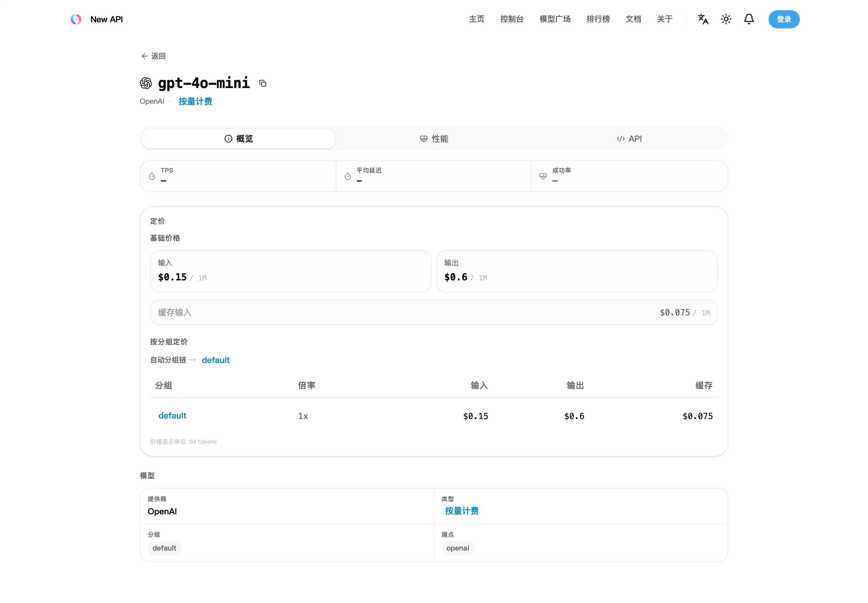Click the OpenAI logo beside gpt-4o-mini
The height and width of the screenshot is (603, 868).
click(x=146, y=83)
